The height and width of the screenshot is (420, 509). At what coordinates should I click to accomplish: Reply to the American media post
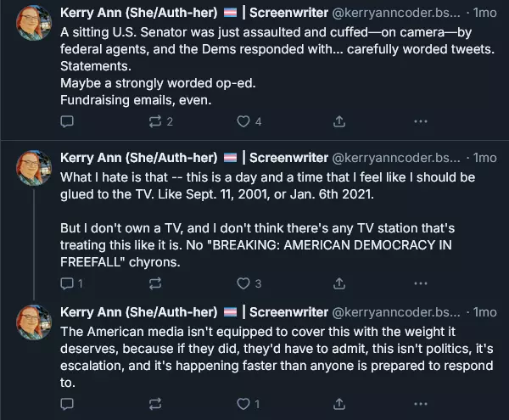68,404
